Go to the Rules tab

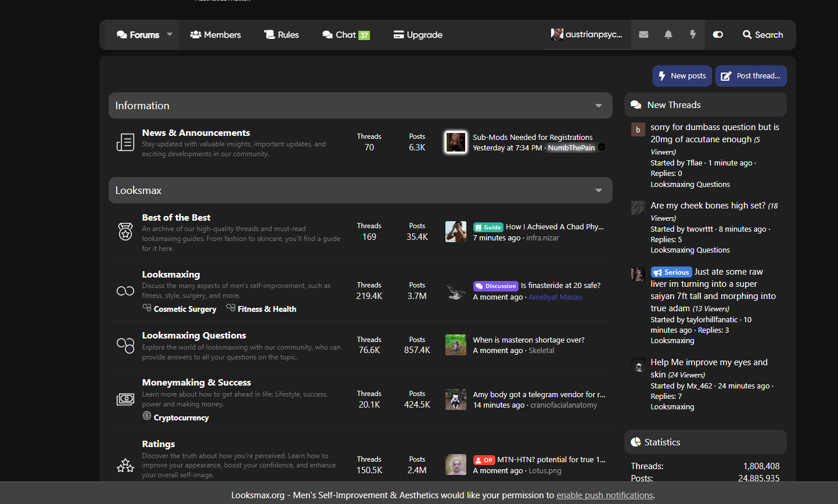(282, 35)
